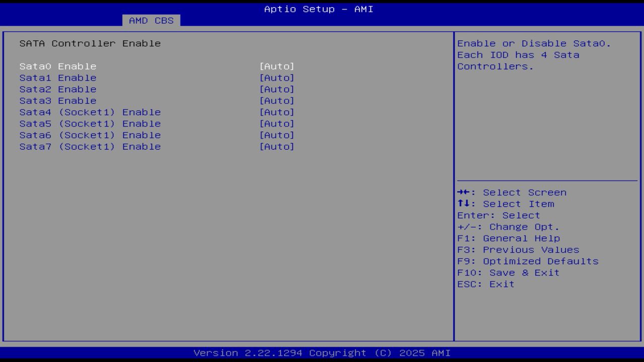The height and width of the screenshot is (362, 644).
Task: Click the Aptio Setup AMI title bar
Action: click(x=318, y=9)
